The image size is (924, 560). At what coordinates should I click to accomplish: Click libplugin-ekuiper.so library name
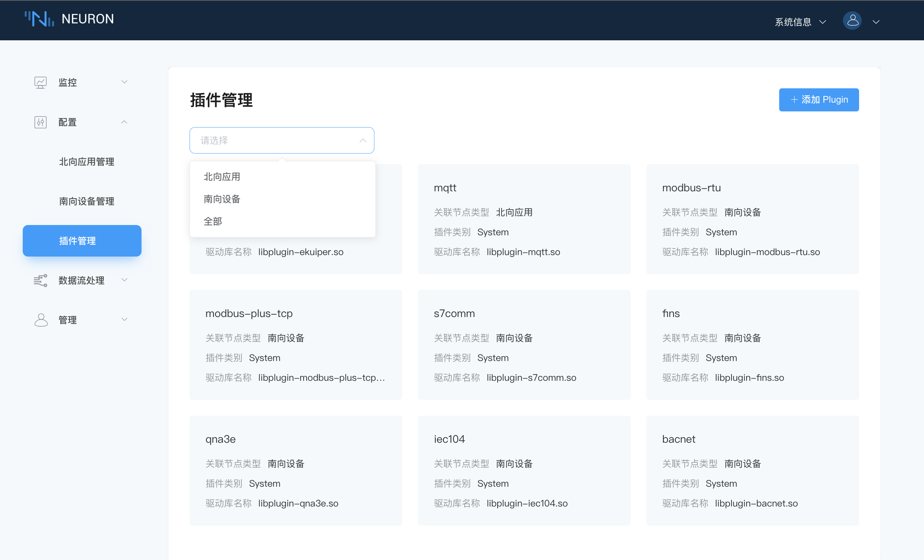(301, 252)
